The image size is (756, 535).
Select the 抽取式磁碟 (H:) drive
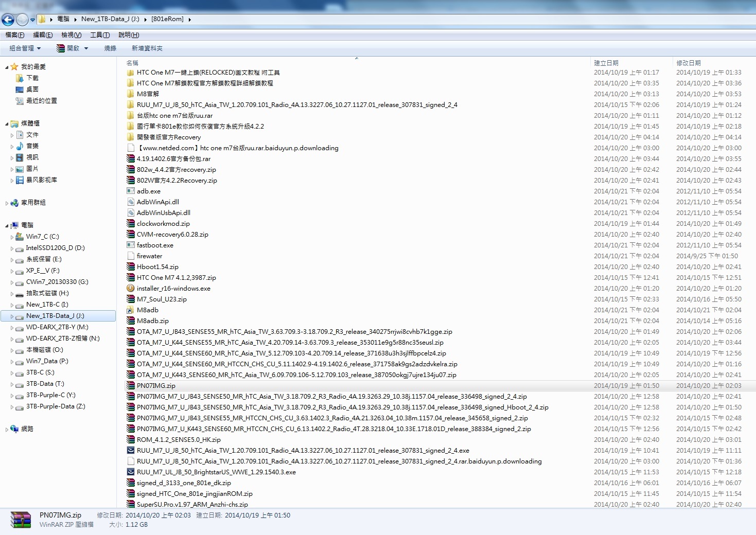tap(47, 293)
